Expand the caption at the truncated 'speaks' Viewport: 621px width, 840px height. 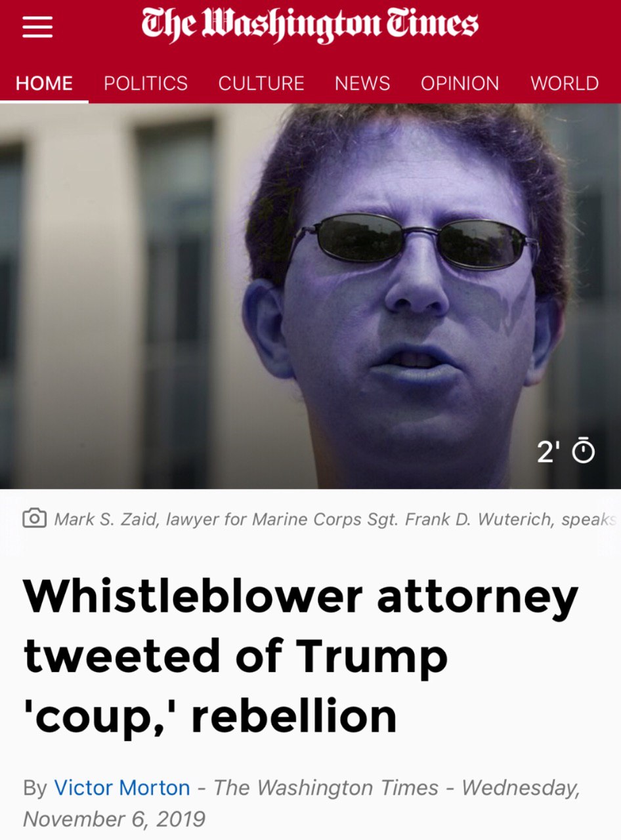589,519
